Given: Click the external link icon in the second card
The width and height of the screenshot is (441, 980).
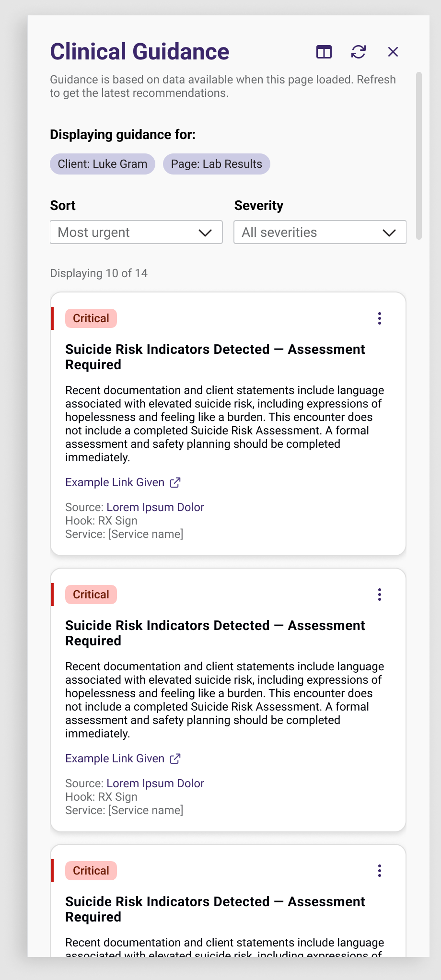Looking at the screenshot, I should tap(175, 758).
